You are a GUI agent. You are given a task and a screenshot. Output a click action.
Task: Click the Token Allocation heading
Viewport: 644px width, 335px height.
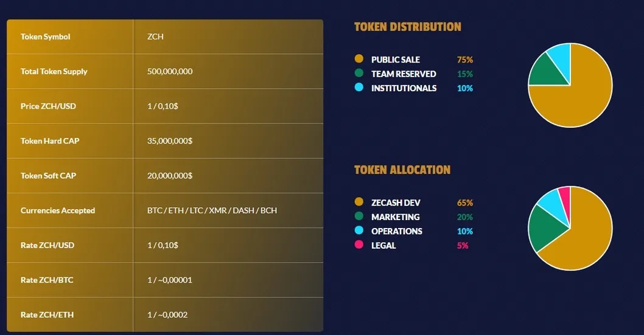click(x=402, y=170)
